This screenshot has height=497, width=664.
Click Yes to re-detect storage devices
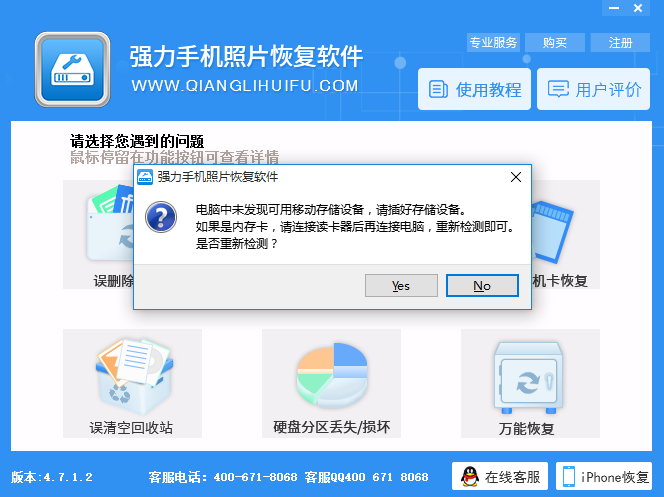pyautogui.click(x=401, y=286)
